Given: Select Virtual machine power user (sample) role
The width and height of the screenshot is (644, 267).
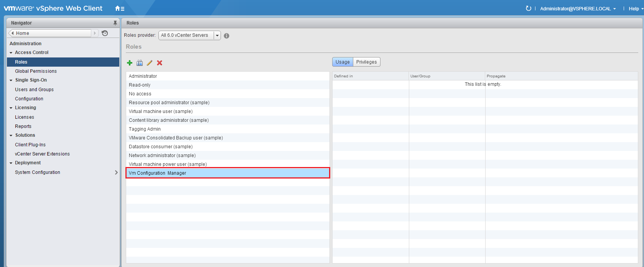Looking at the screenshot, I should click(x=228, y=164).
